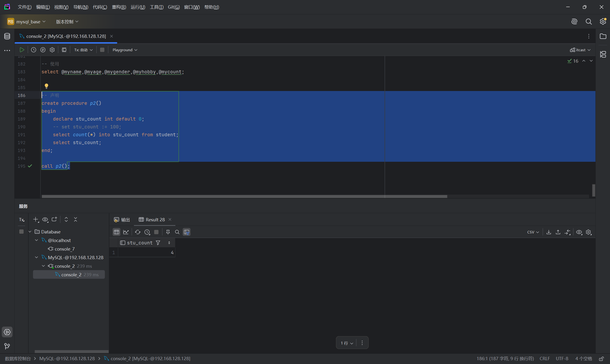The height and width of the screenshot is (364, 610).
Task: Run the selected SQL with Execute button
Action: tap(22, 50)
